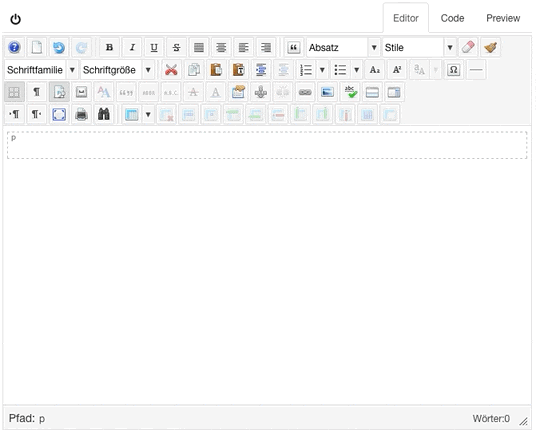Open the Stile styles dropdown
The image size is (536, 434).
click(x=419, y=47)
